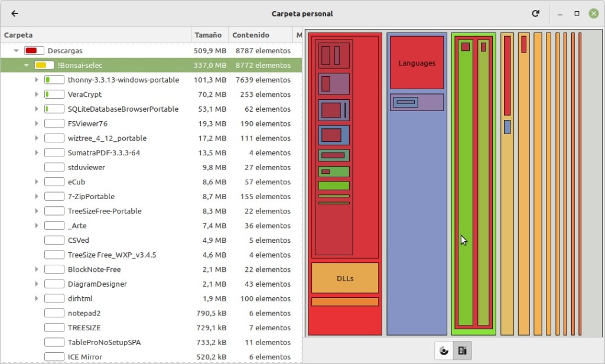The image size is (605, 364).
Task: Click the usage bar beside thonny-3.3.13-windows-portable
Action: point(54,80)
